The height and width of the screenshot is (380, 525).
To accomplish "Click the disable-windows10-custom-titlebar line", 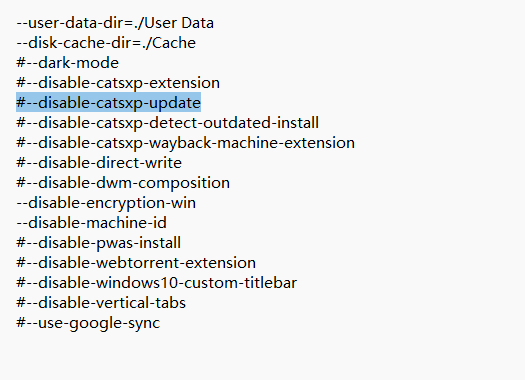I will pyautogui.click(x=156, y=283).
